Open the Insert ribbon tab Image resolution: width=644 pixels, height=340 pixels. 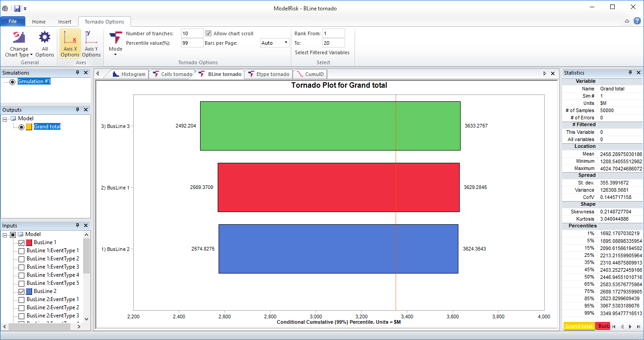pos(65,22)
